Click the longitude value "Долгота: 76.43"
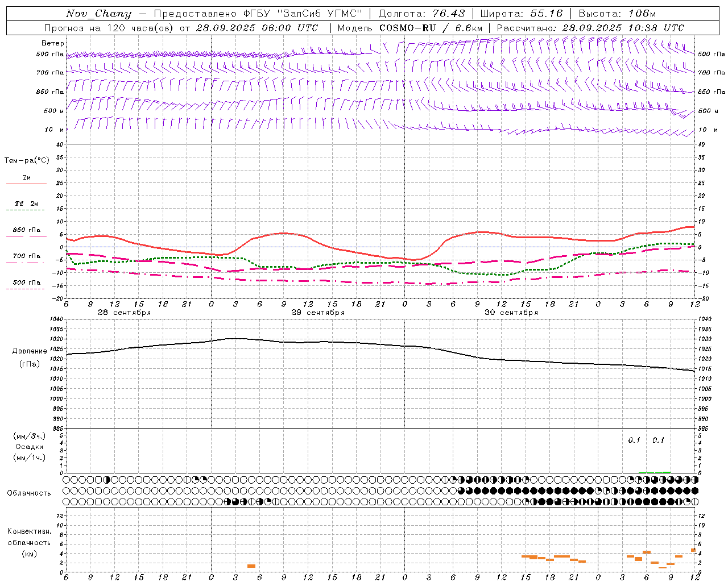Screen dimensions: 728x582 421,14
